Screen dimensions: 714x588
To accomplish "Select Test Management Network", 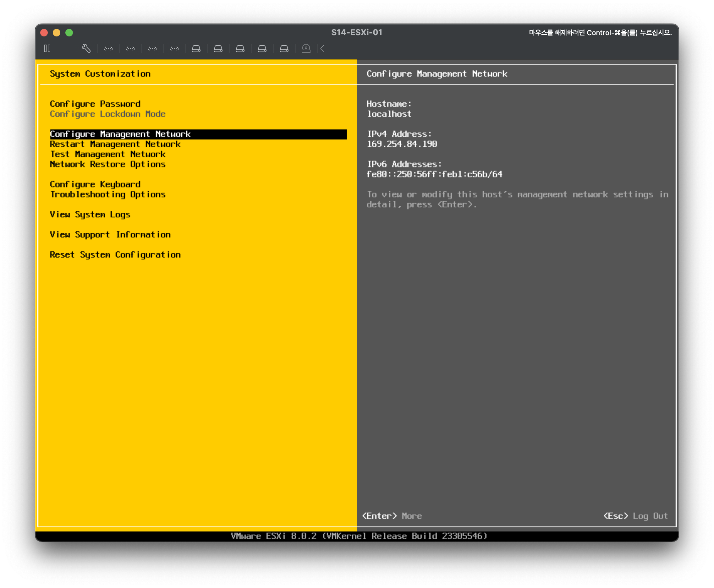I will 107,154.
